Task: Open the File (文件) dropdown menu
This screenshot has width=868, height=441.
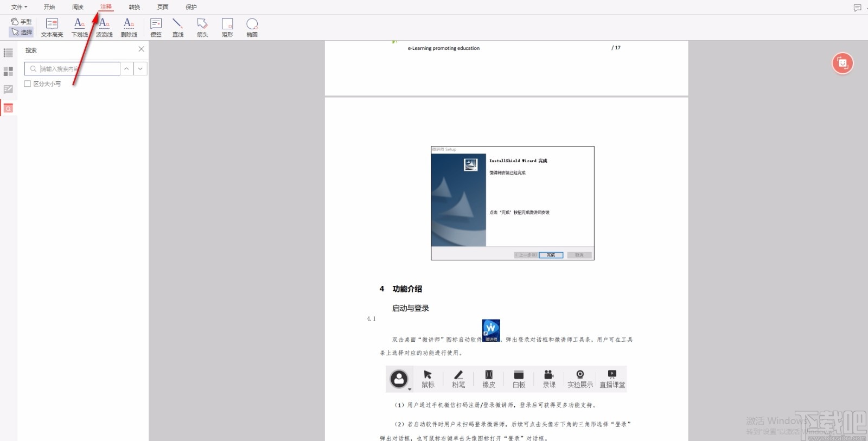Action: pyautogui.click(x=19, y=7)
